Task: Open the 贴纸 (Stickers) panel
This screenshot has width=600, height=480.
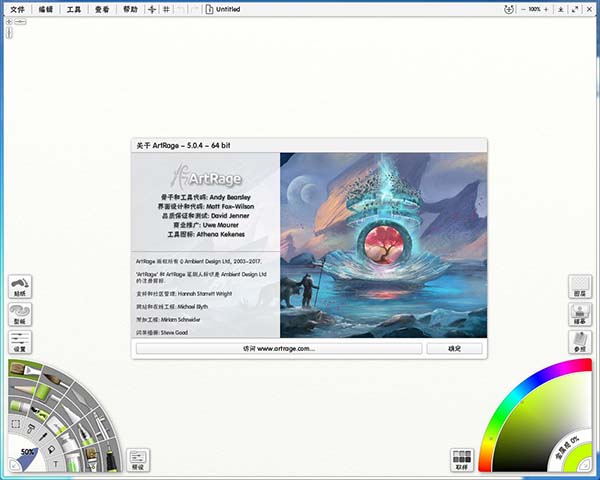Action: pos(20,287)
